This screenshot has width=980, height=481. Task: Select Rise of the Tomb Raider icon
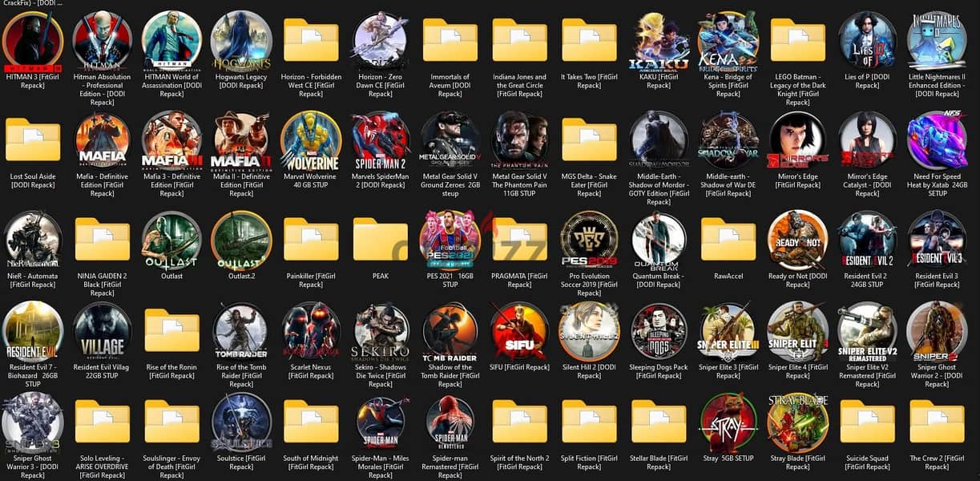coord(241,332)
